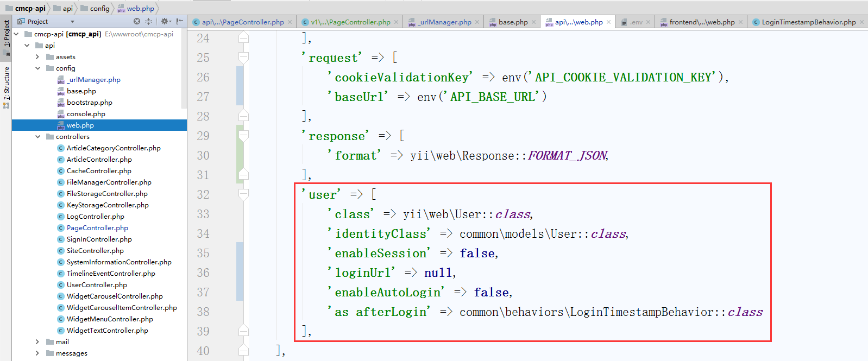Close the LoginTimestampBehavior.php tab

click(x=862, y=22)
